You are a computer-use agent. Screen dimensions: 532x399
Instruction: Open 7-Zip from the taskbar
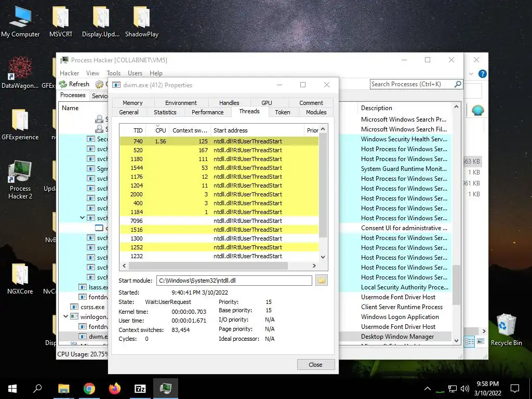[140, 389]
